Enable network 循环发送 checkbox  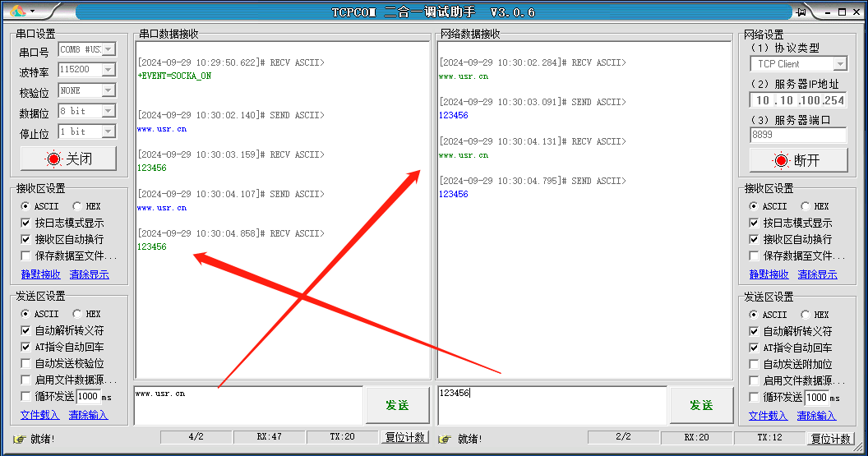[755, 397]
